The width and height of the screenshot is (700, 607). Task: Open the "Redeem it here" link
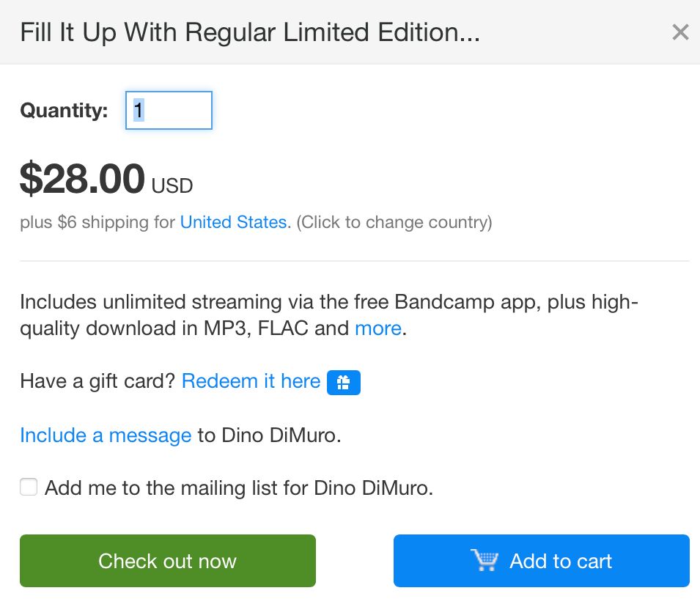[251, 381]
